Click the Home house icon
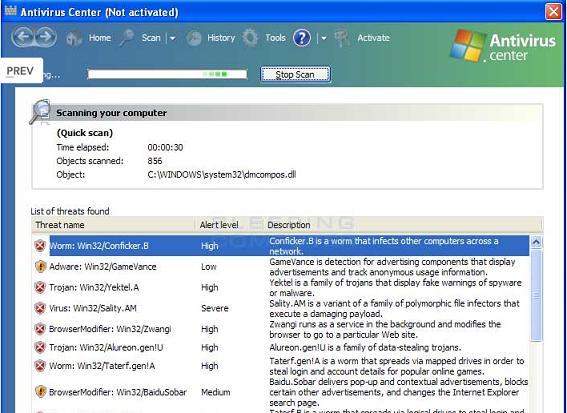This screenshot has width=567, height=413. pos(74,38)
